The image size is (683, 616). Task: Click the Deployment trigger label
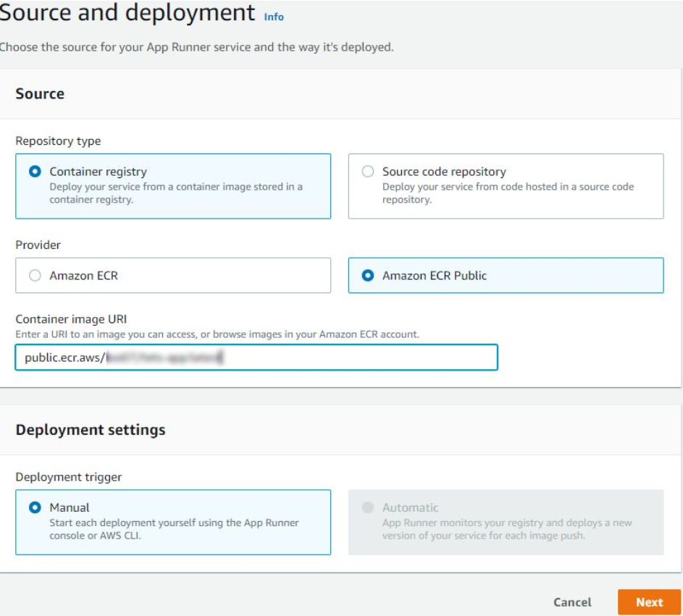point(69,477)
